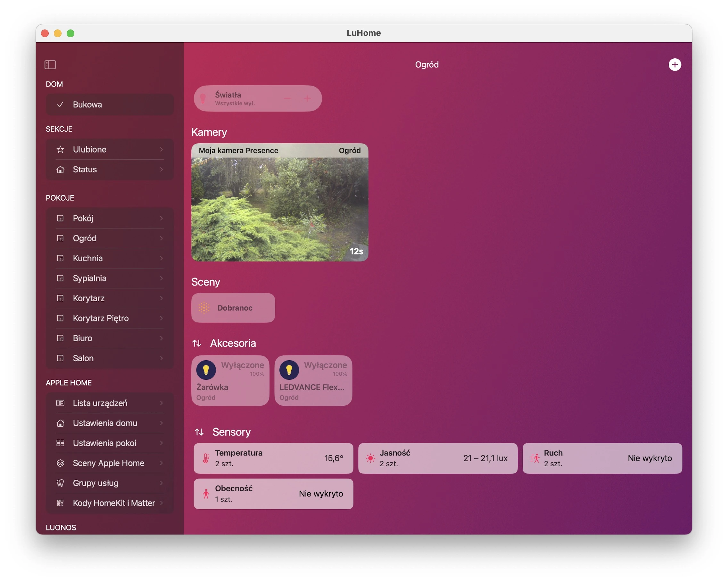Click the room icon beside Salon
The width and height of the screenshot is (728, 582).
pyautogui.click(x=60, y=358)
